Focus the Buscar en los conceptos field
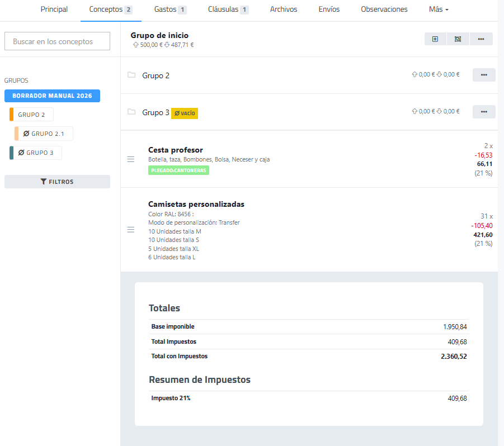 57,41
